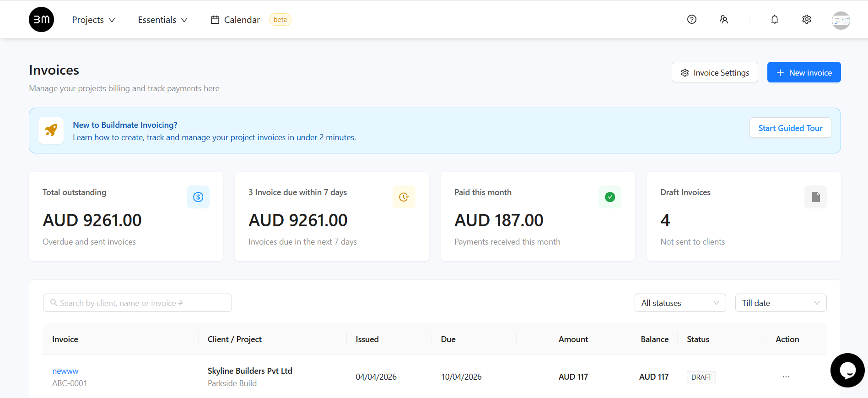
Task: Open the All statuses dropdown
Action: pyautogui.click(x=680, y=303)
